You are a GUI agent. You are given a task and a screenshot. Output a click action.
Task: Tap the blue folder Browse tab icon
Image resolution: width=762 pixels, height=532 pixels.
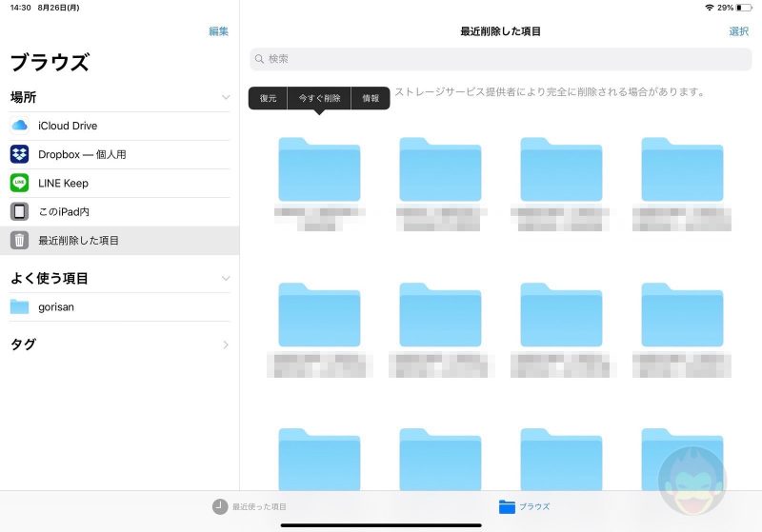click(507, 506)
